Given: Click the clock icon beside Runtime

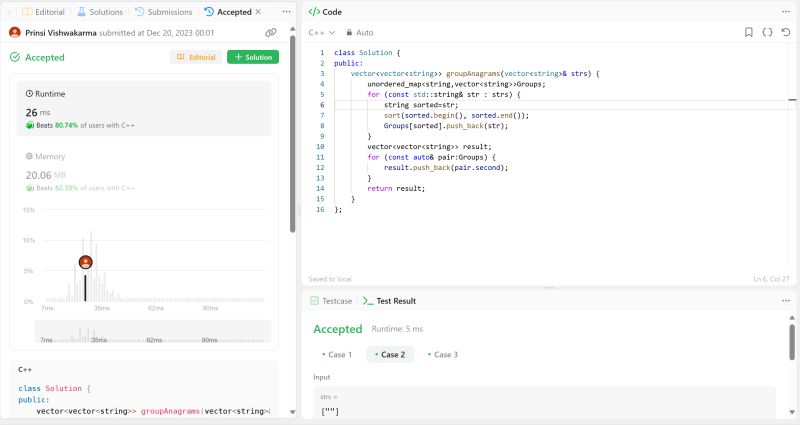Looking at the screenshot, I should (x=29, y=94).
